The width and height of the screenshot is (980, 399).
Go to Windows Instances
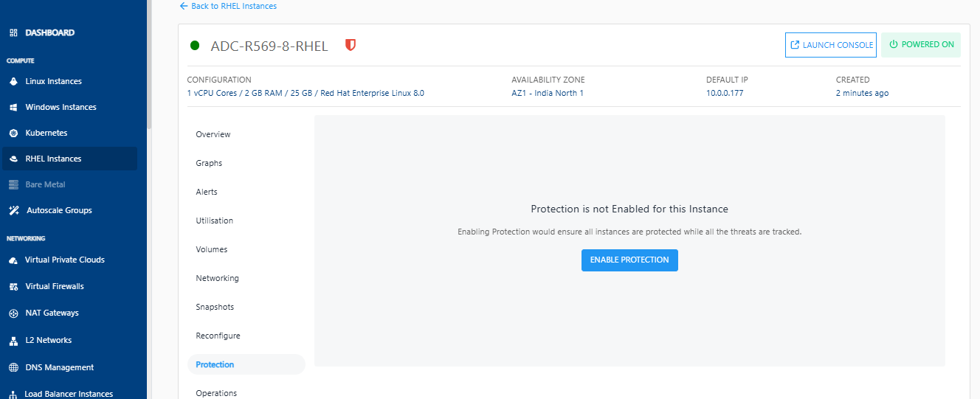pos(61,107)
